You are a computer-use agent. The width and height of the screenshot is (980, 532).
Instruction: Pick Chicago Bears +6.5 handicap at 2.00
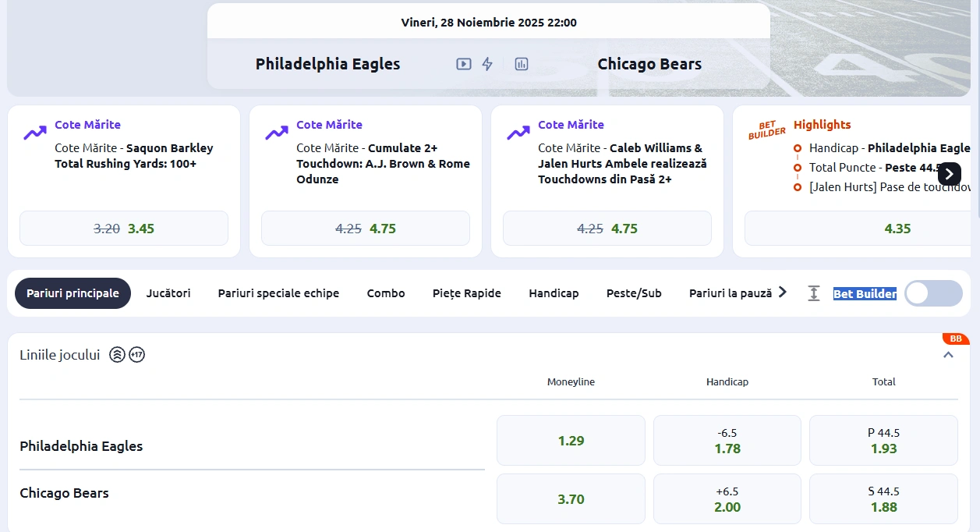pos(727,498)
